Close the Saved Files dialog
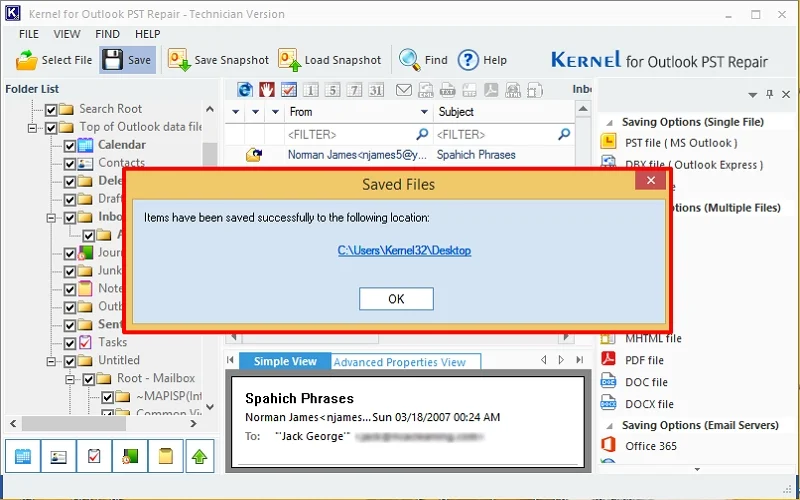Image resolution: width=800 pixels, height=500 pixels. [x=651, y=180]
